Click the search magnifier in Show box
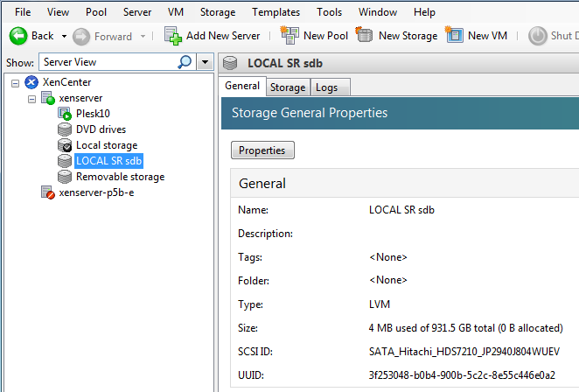This screenshot has width=579, height=392. pos(185,63)
